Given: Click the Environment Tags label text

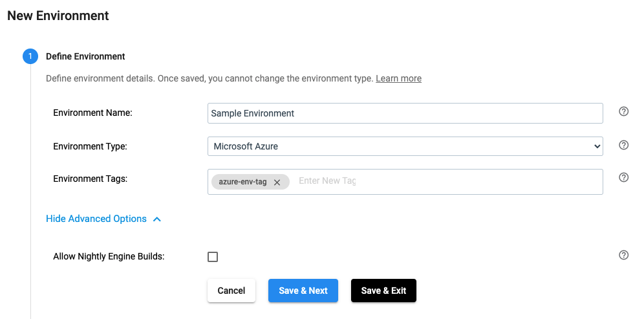Looking at the screenshot, I should [x=90, y=179].
